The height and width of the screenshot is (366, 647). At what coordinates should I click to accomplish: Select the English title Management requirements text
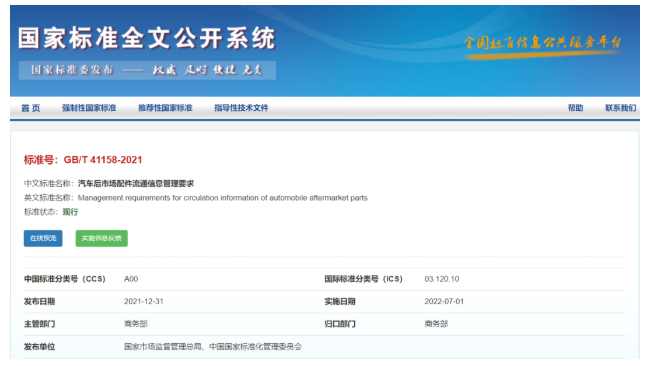click(222, 198)
